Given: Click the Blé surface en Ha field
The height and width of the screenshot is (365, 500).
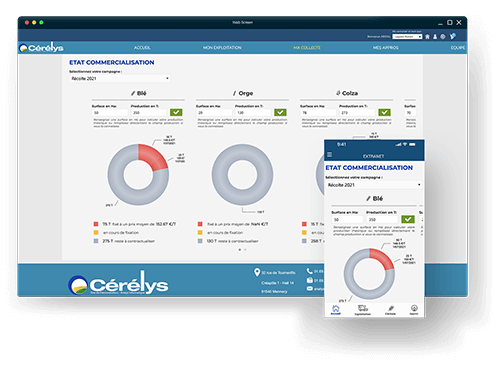Looking at the screenshot, I should point(110,113).
